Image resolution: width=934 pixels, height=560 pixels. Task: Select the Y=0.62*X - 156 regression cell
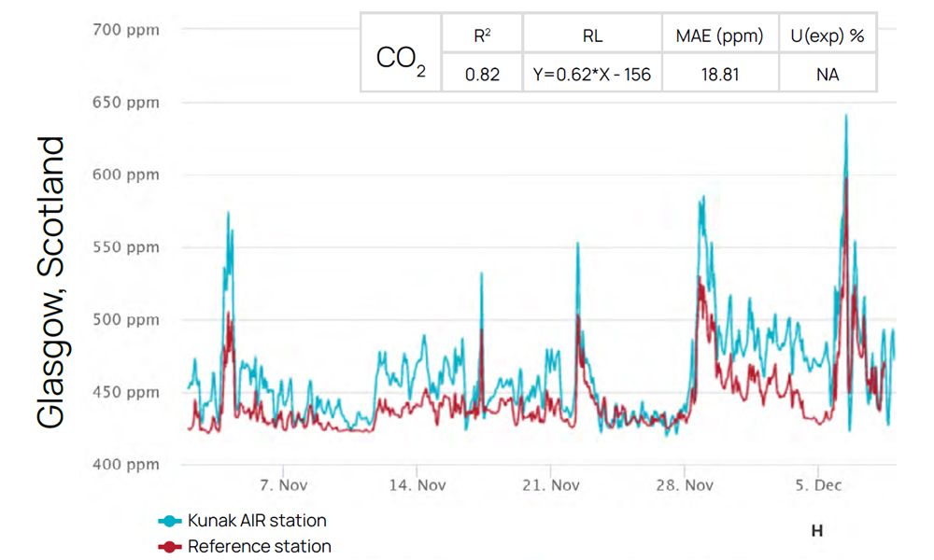pos(592,74)
